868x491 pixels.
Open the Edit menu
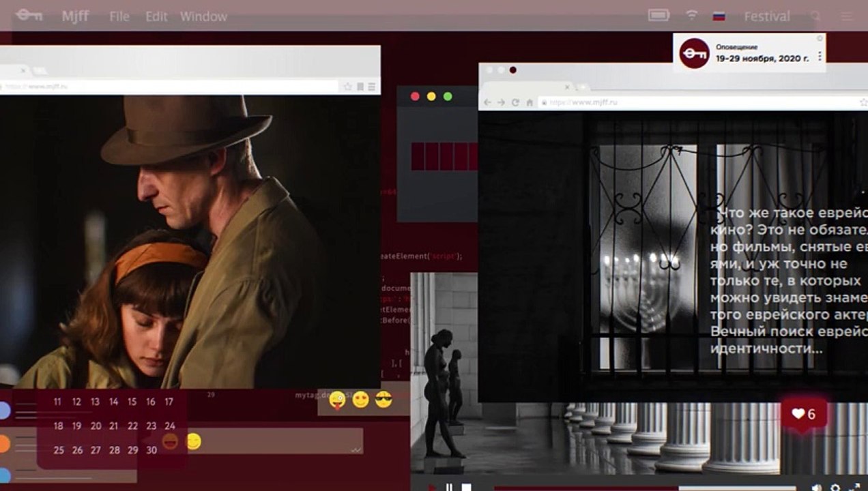(156, 16)
